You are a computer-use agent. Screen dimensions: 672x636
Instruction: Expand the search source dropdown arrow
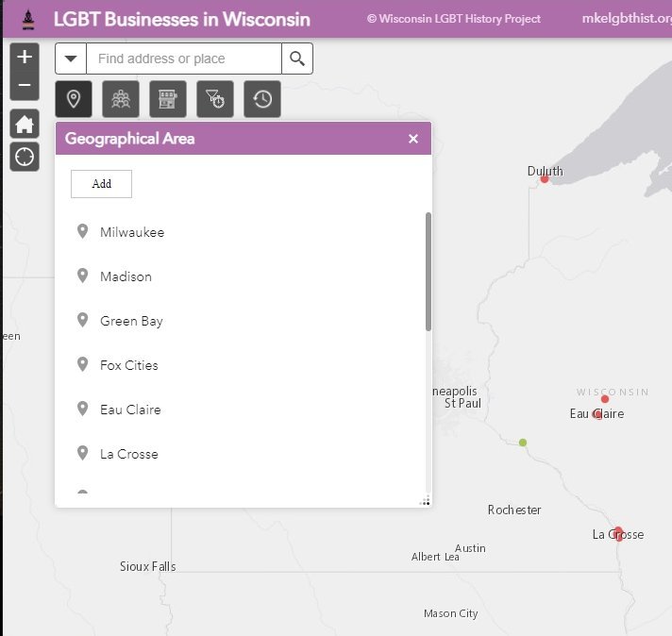(71, 59)
